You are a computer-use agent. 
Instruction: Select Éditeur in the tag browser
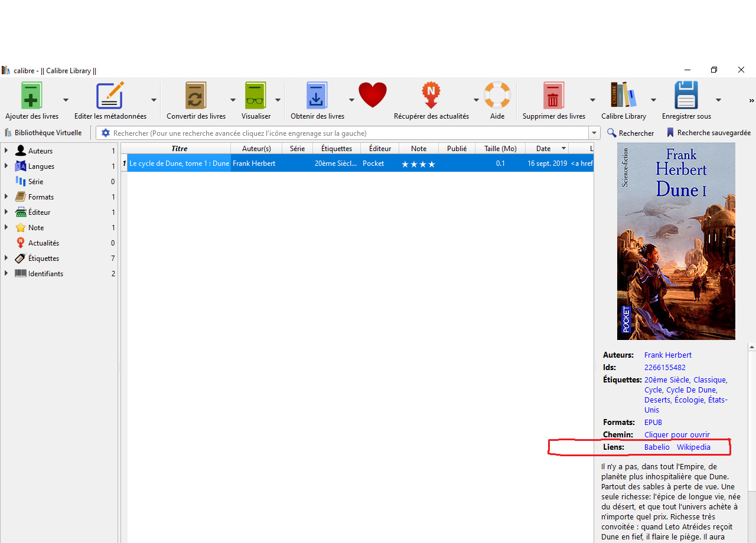(x=40, y=212)
